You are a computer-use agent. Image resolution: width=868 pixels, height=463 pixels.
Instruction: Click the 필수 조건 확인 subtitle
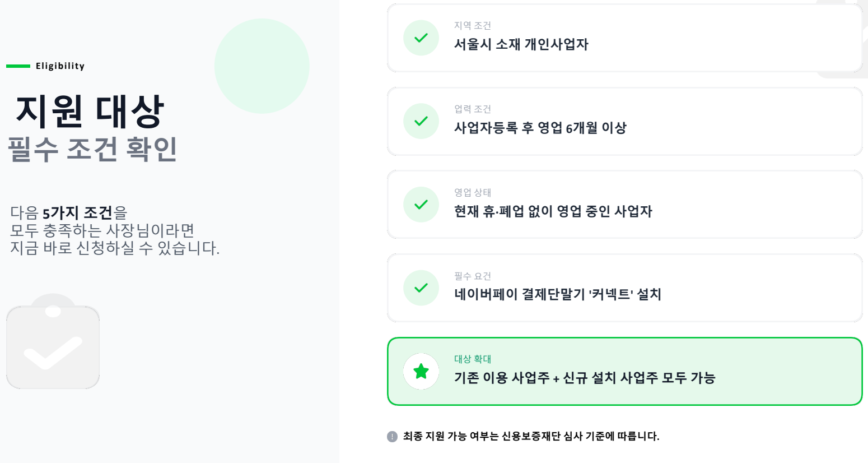tap(92, 149)
